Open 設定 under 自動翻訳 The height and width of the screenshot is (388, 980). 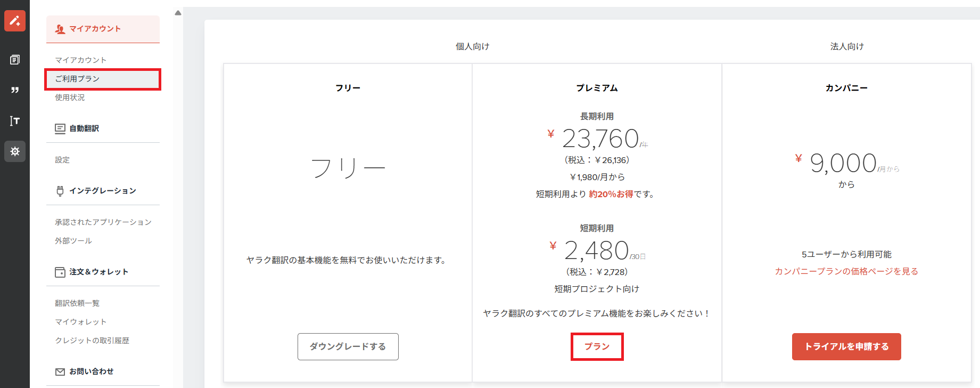(62, 160)
